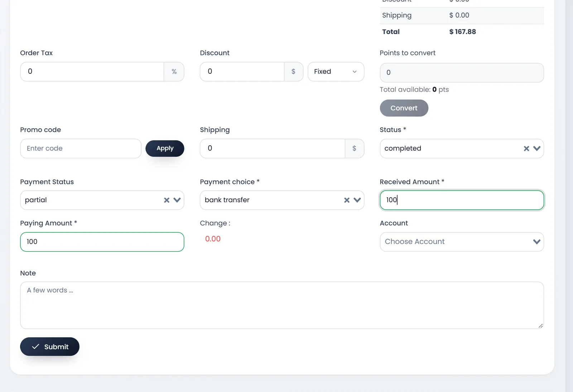The image size is (573, 392).
Task: Open the Payment Status dropdown arrow
Action: coord(177,200)
